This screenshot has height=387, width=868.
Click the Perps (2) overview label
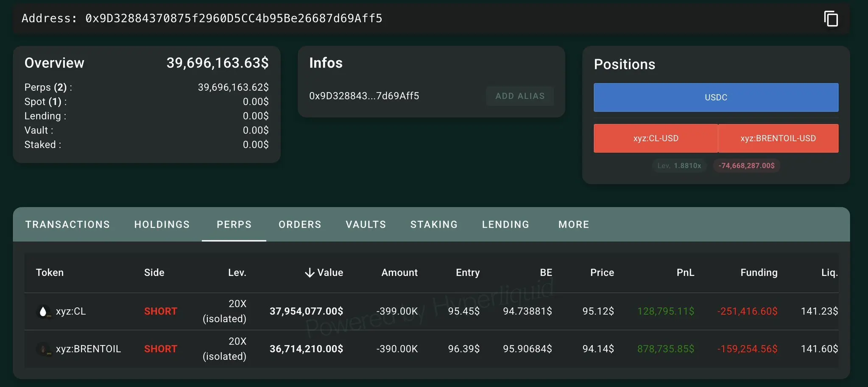click(48, 87)
